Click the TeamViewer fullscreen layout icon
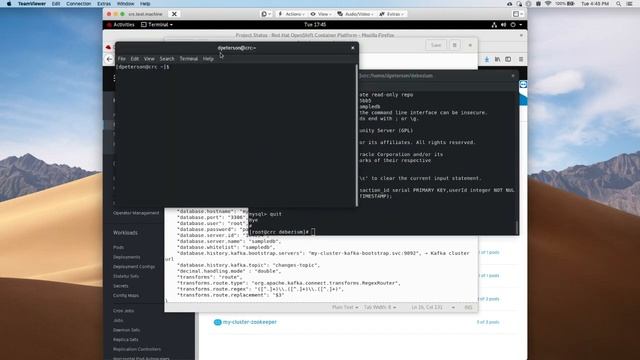This screenshot has height=360, width=640. coord(517,14)
